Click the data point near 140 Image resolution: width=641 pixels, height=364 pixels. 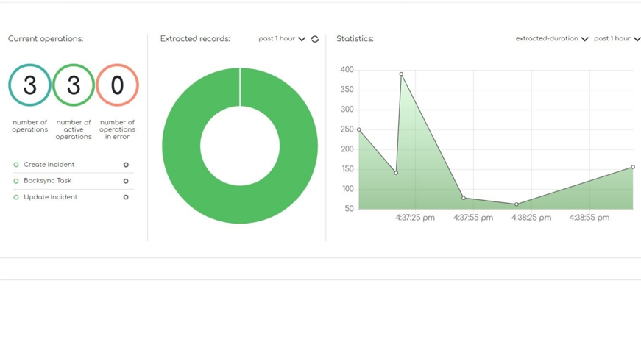pyautogui.click(x=396, y=173)
